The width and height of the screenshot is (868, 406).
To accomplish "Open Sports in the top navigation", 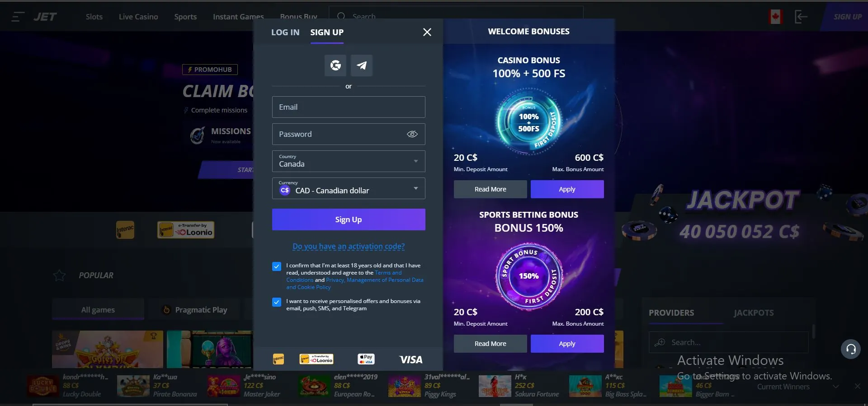I will [x=185, y=17].
